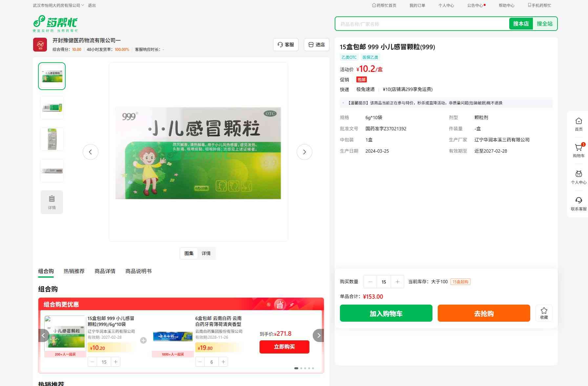Show next product image with right arrow
Viewport: 588px width, 386px height.
[304, 152]
